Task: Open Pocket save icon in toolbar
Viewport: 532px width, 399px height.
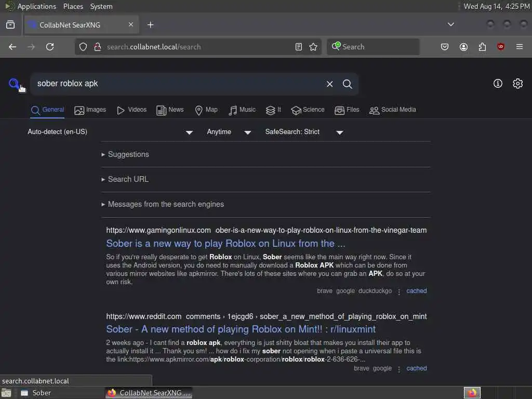Action: pyautogui.click(x=445, y=47)
